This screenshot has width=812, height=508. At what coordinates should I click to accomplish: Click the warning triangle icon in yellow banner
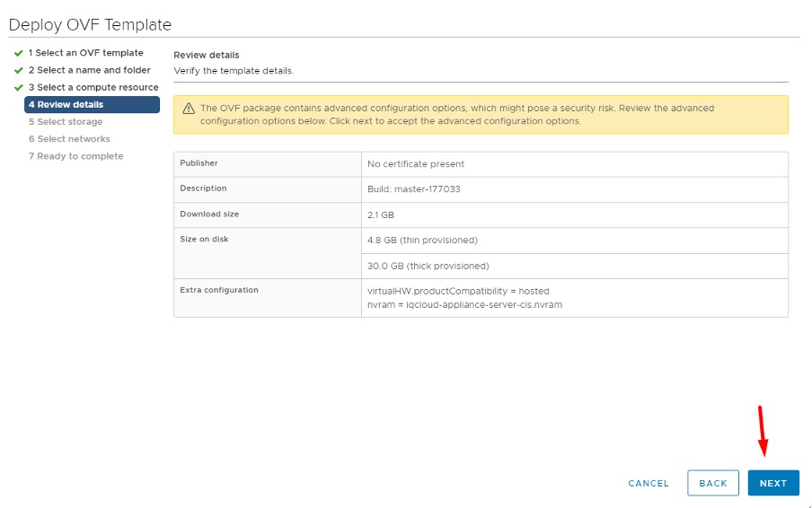click(189, 109)
